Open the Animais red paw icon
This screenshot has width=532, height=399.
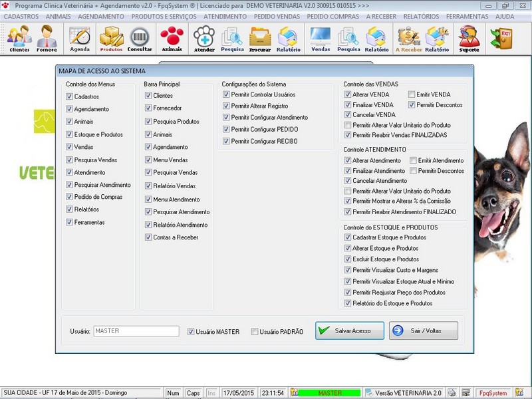pyautogui.click(x=172, y=39)
